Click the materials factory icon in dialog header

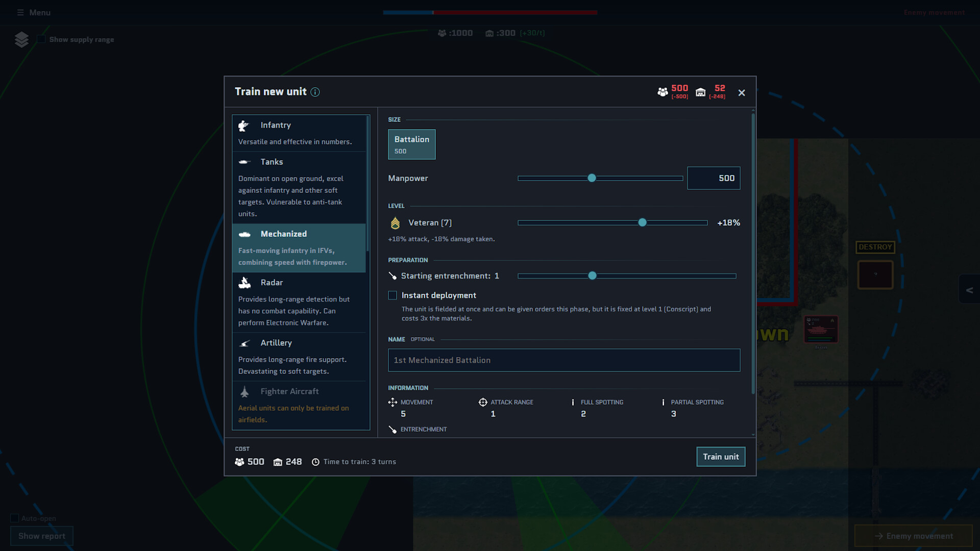[701, 92]
